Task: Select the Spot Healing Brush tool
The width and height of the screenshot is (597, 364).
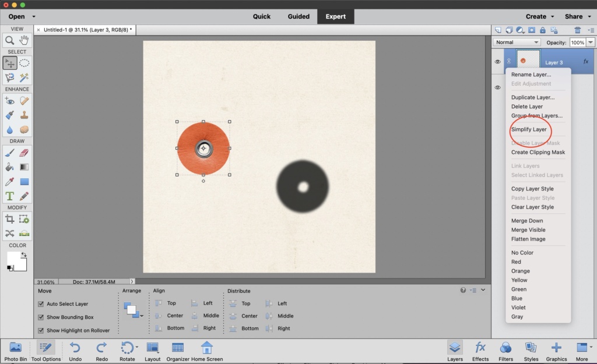Action: click(x=24, y=101)
